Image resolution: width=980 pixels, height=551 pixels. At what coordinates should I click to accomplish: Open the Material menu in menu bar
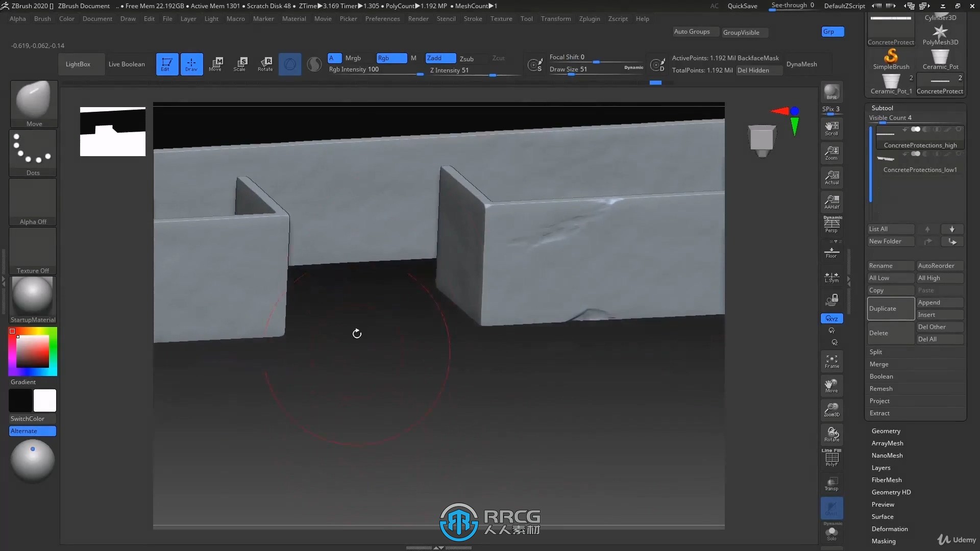click(x=293, y=18)
